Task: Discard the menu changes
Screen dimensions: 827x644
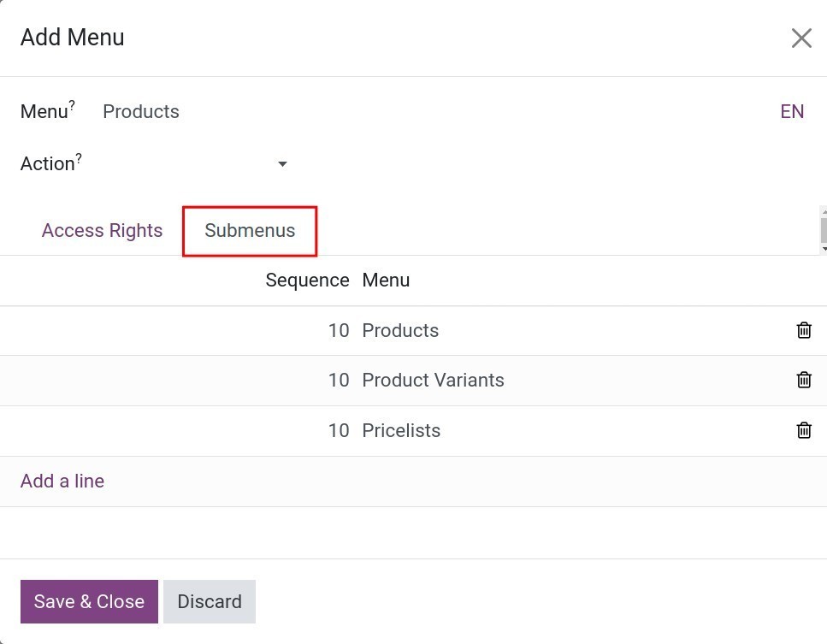Action: pyautogui.click(x=210, y=601)
